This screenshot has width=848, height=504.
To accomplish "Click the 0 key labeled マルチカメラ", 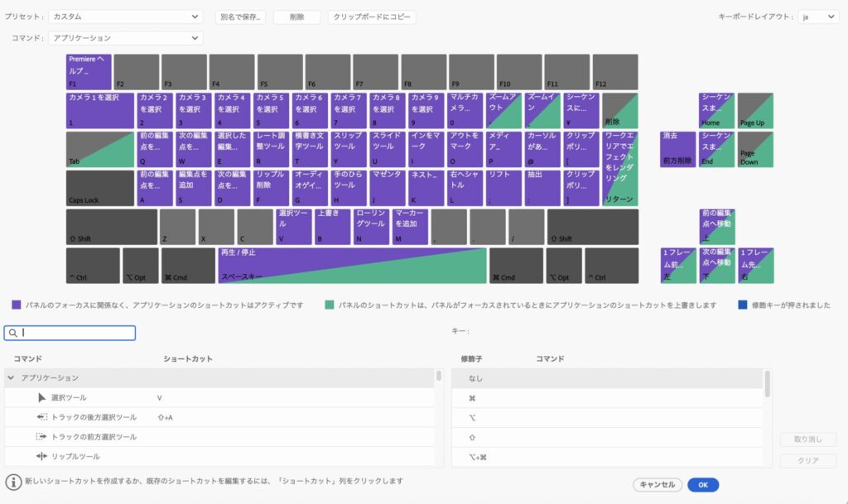I will [x=465, y=111].
